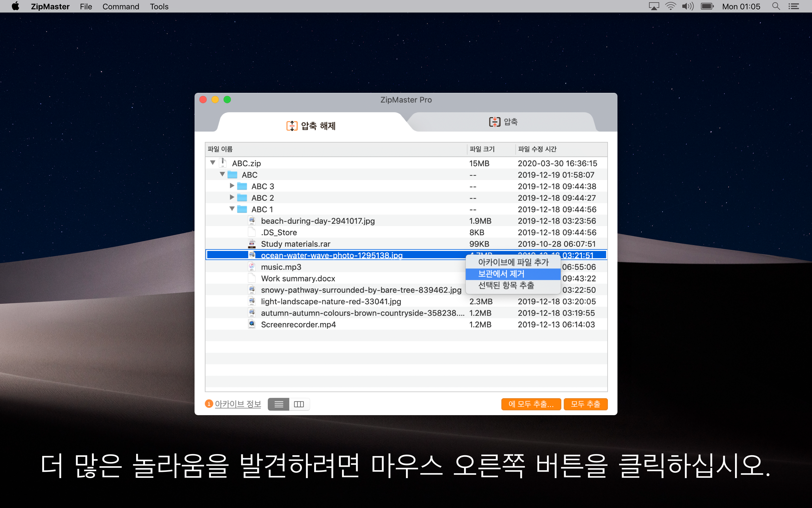Switch to list view mode
The height and width of the screenshot is (508, 812).
pos(279,404)
